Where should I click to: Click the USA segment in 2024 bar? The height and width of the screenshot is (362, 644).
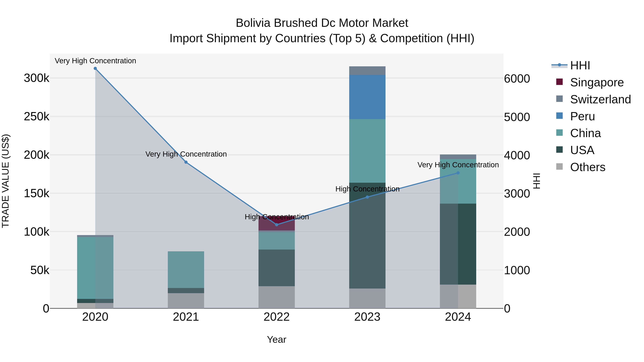(458, 244)
